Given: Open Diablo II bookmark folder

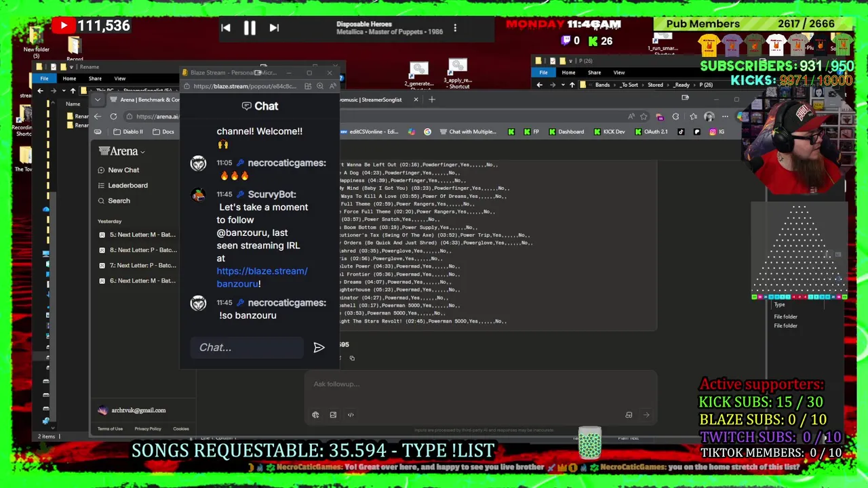Looking at the screenshot, I should pos(127,131).
